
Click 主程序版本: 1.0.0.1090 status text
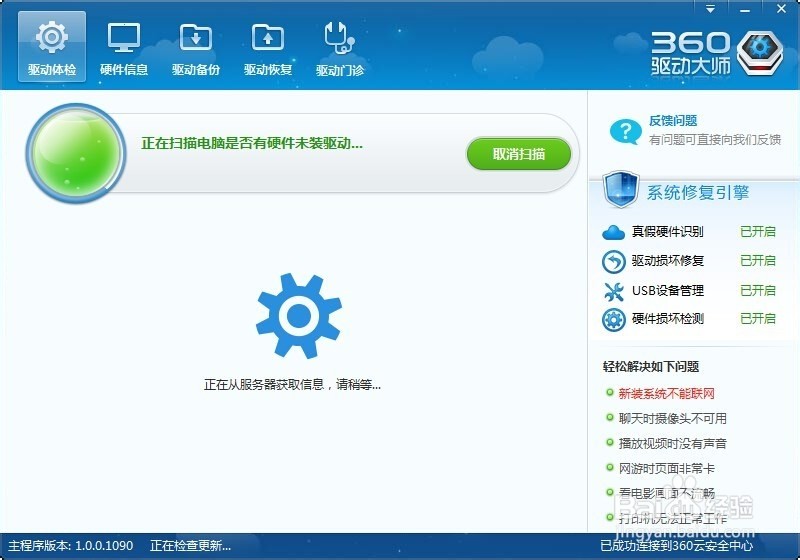[x=70, y=546]
